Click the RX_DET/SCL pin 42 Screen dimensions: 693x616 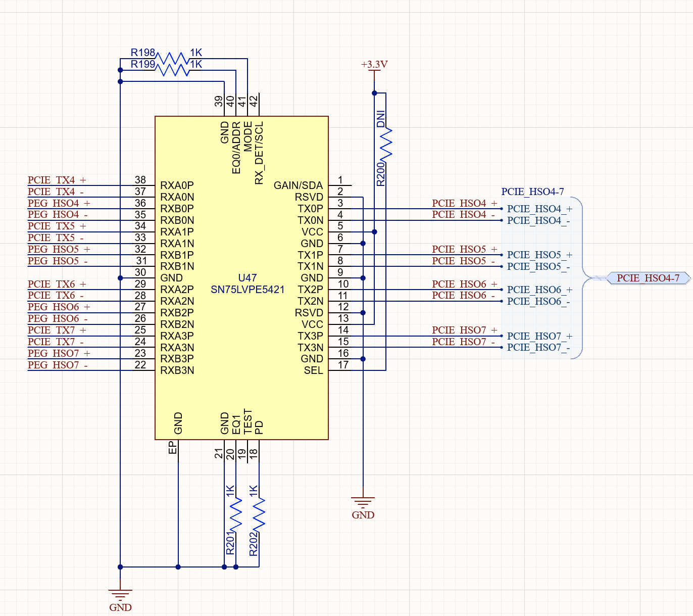pyautogui.click(x=259, y=105)
